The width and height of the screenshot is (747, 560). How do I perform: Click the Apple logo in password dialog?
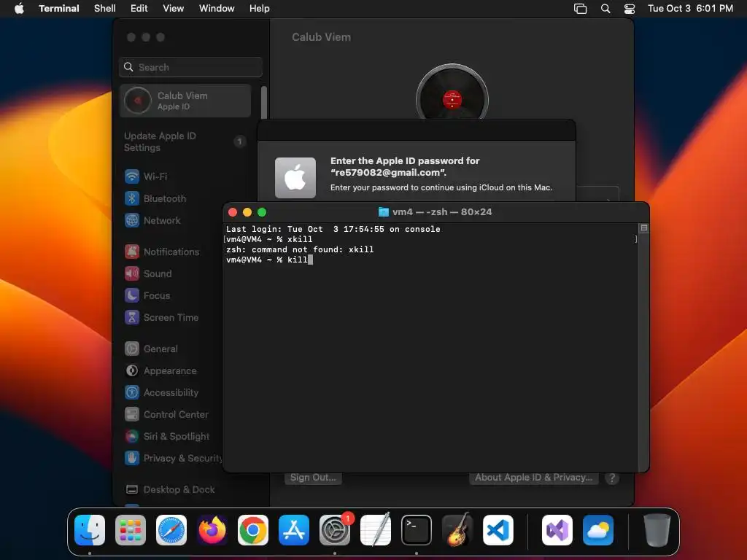tap(295, 178)
